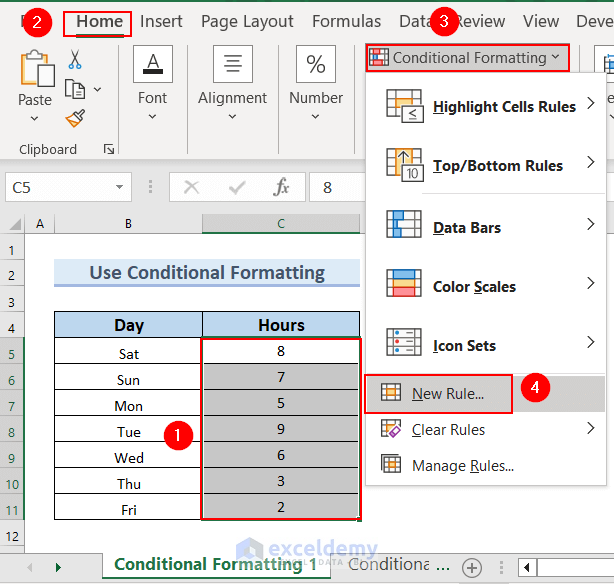Click the Top/Bottom Rules icon
Image resolution: width=614 pixels, height=584 pixels.
(x=405, y=165)
